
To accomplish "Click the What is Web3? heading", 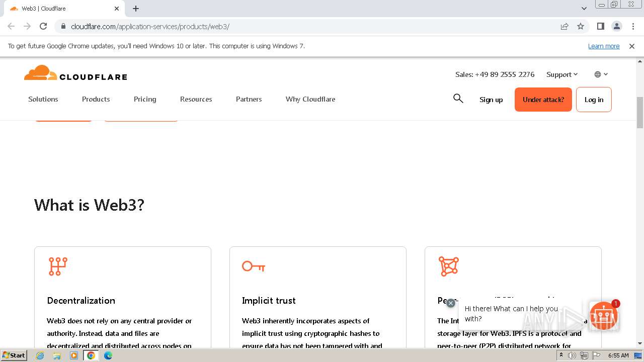I will 89,205.
